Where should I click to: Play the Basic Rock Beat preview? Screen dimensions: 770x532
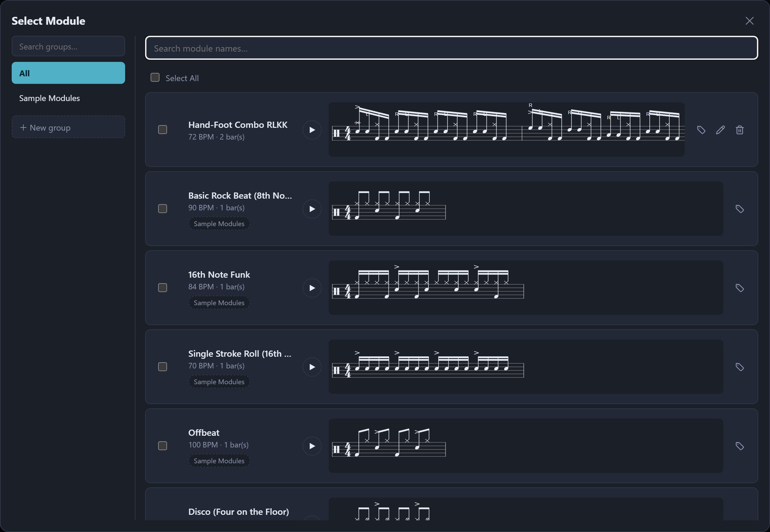pos(312,209)
